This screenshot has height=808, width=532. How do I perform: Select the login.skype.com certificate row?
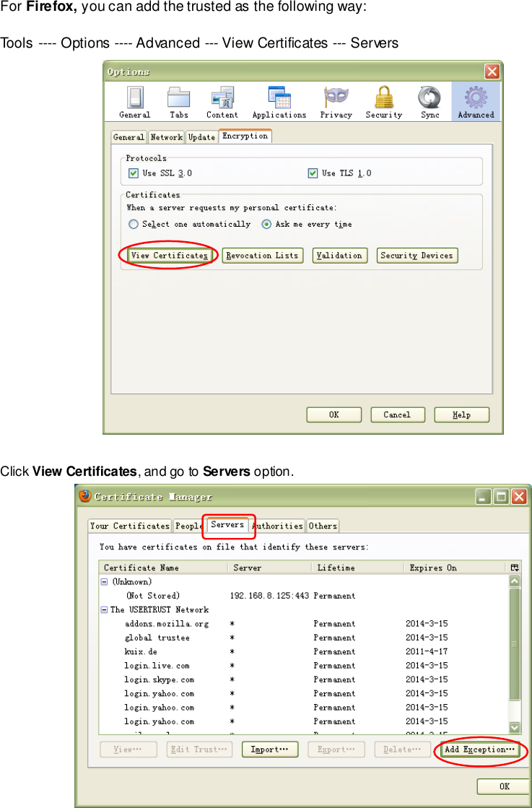[304, 679]
